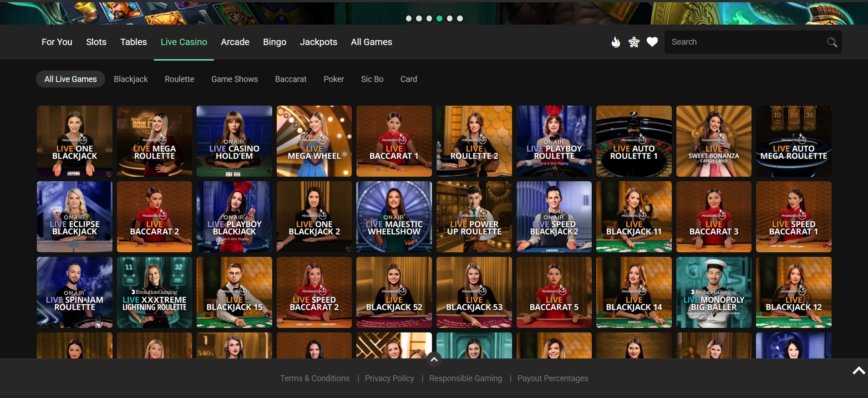The height and width of the screenshot is (398, 868).
Task: Focus the Search games field
Action: click(x=753, y=42)
